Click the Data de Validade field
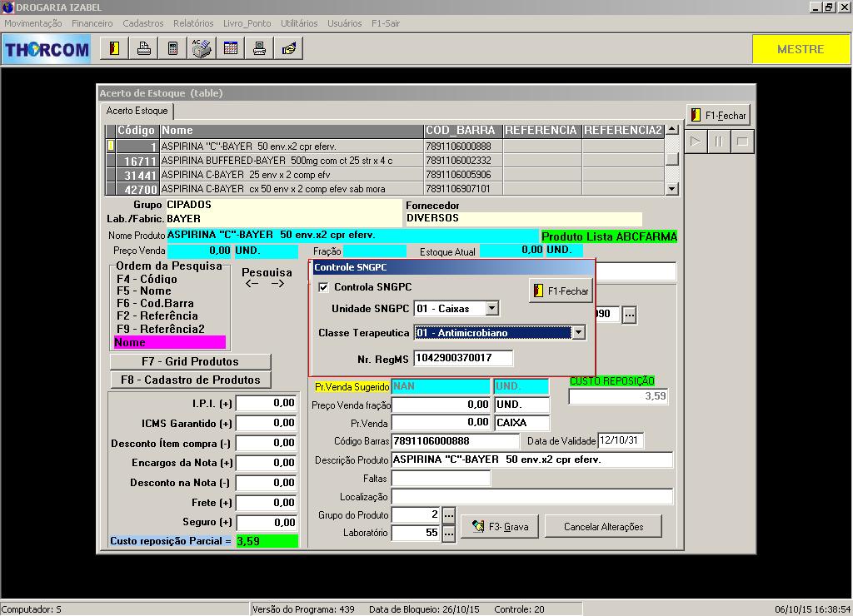Screen dimensions: 853x616 (621, 440)
